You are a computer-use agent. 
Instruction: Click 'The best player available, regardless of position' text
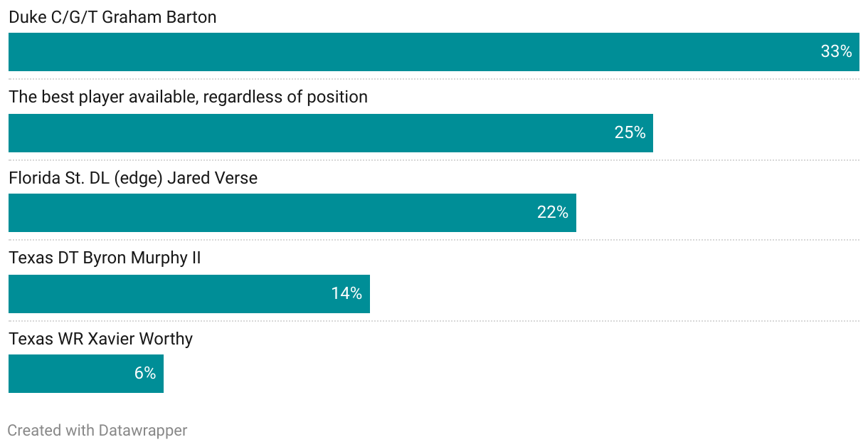(x=188, y=97)
